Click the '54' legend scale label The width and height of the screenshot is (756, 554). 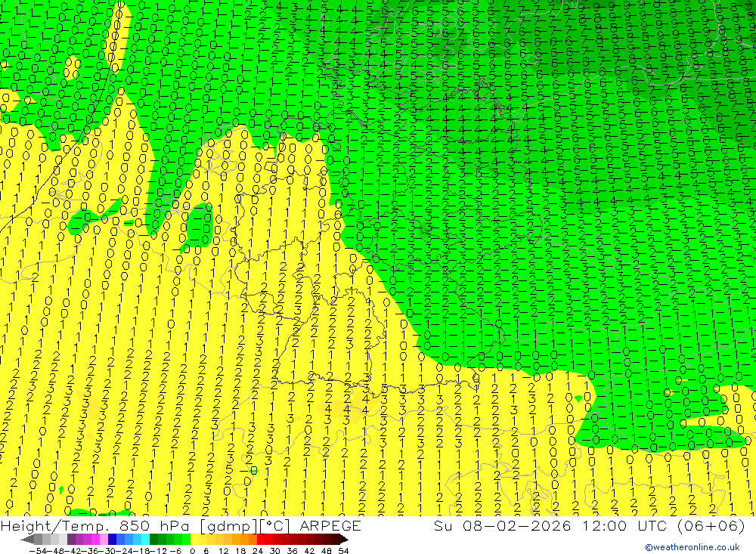(x=343, y=551)
